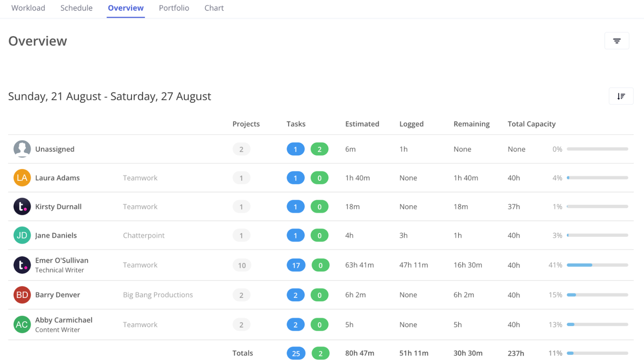Click the green completed tasks badge for Unassigned
The image size is (644, 363).
(320, 149)
